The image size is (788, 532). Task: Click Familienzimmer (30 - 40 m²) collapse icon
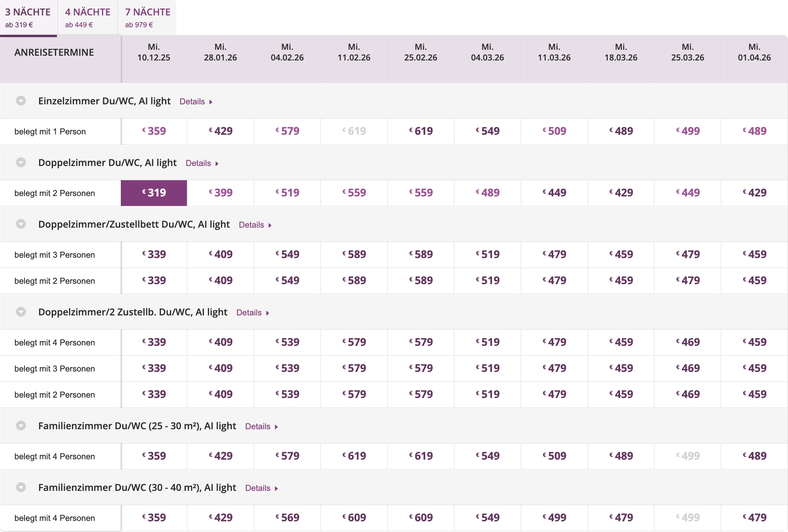click(21, 487)
